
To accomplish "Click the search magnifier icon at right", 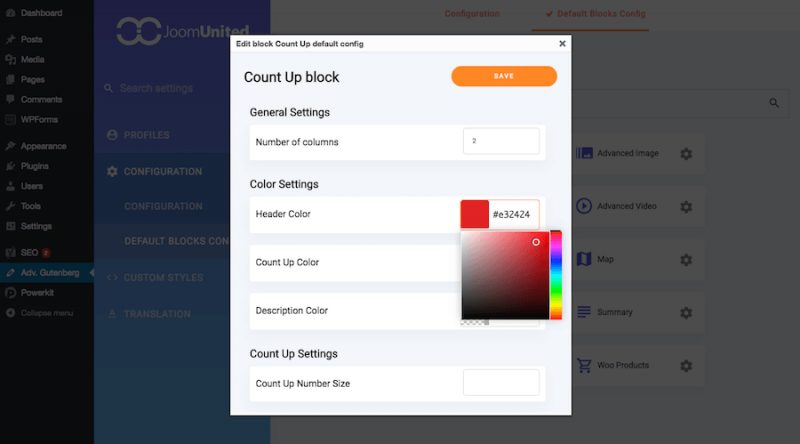I will (774, 103).
